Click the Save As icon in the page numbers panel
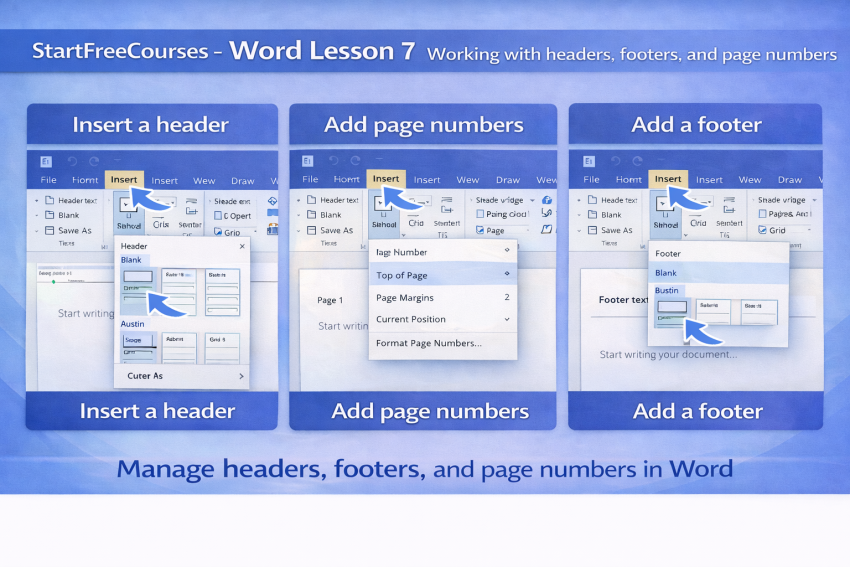The height and width of the screenshot is (567, 850). click(x=312, y=230)
